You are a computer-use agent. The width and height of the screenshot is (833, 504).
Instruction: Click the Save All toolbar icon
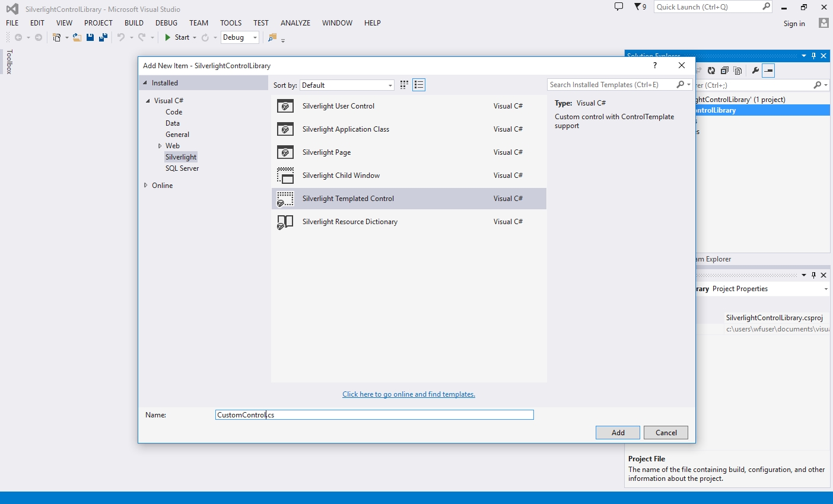click(x=103, y=37)
